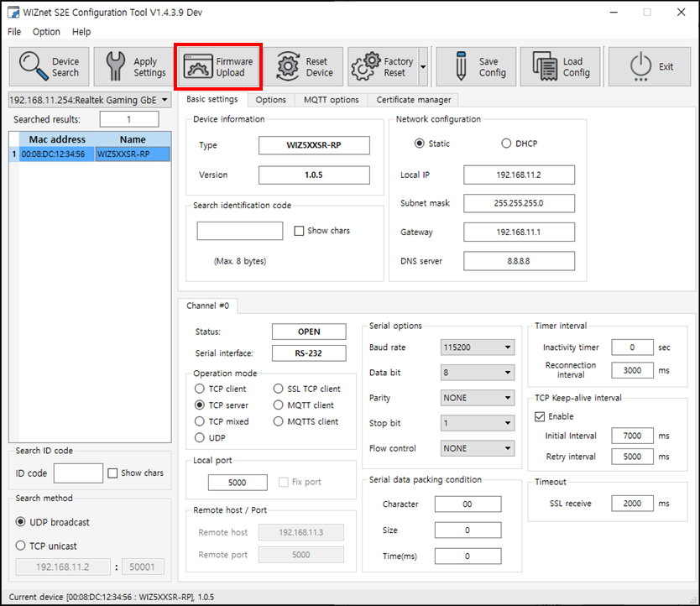The height and width of the screenshot is (606, 700).
Task: Click the keep-alive Initial Interval field
Action: coord(632,436)
